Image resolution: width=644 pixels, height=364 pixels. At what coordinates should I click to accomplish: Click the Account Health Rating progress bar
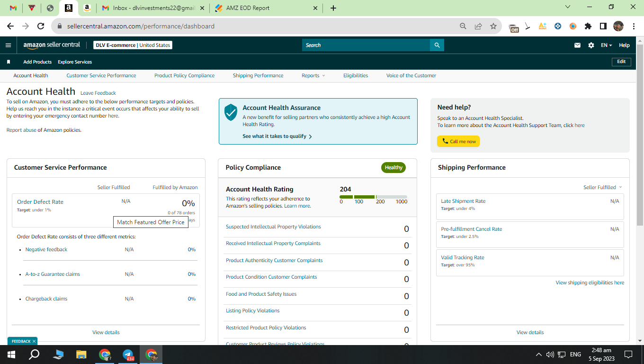pos(373,197)
